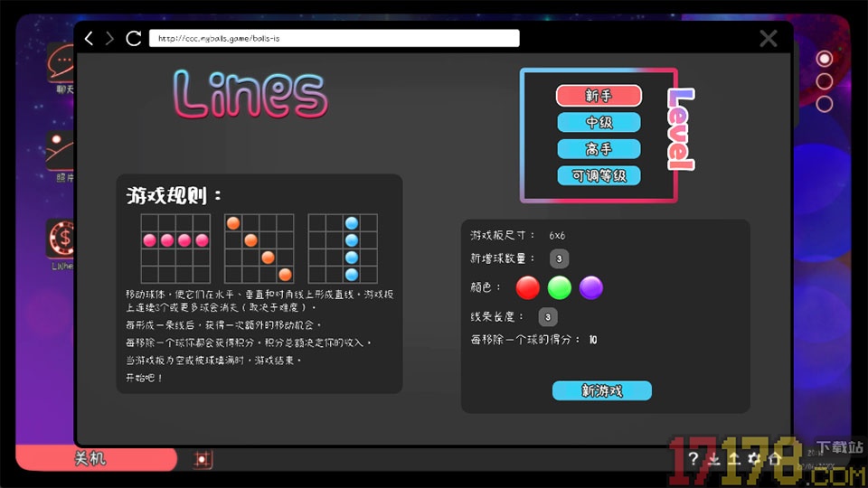Click the score value 10

593,340
